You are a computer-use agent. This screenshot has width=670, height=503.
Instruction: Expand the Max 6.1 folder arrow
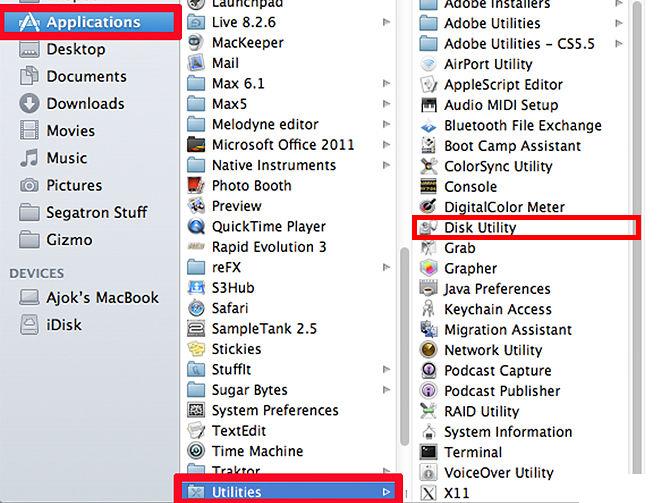coord(387,84)
